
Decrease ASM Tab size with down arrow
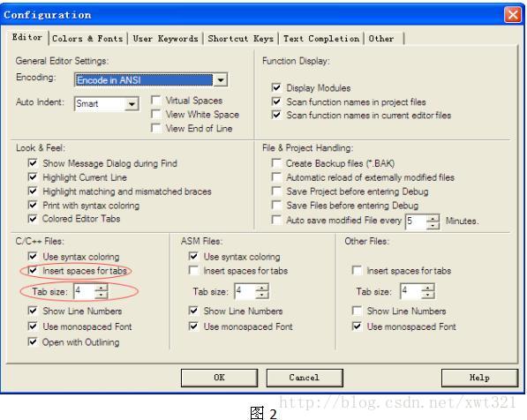point(262,296)
